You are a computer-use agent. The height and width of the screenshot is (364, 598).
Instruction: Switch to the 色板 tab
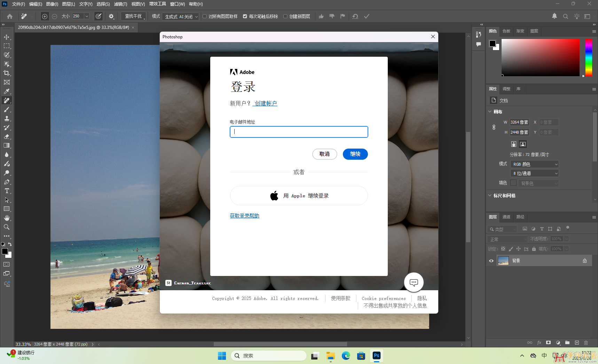coord(506,31)
